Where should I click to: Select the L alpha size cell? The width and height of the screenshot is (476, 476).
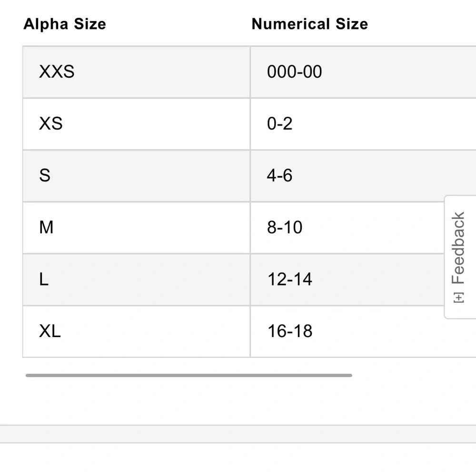(44, 279)
